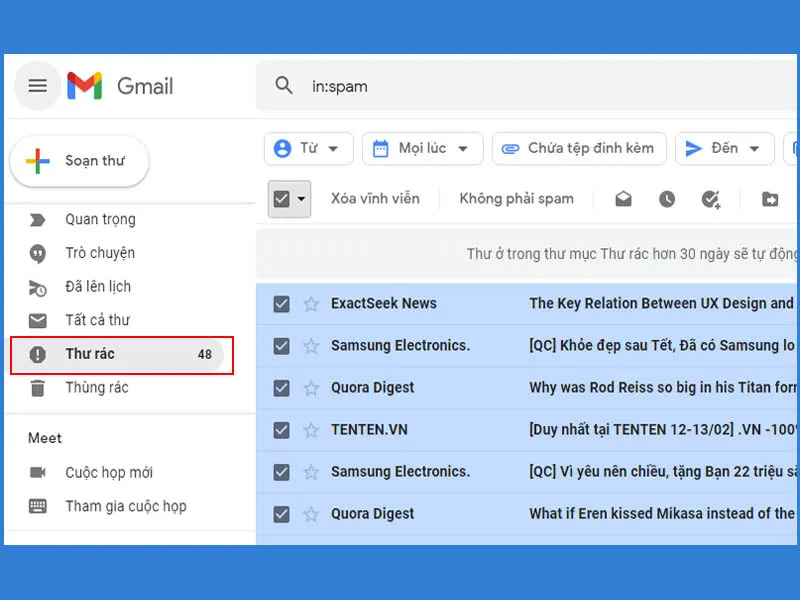Click the colorful plus compose icon
Viewport: 800px width, 600px height.
point(38,161)
